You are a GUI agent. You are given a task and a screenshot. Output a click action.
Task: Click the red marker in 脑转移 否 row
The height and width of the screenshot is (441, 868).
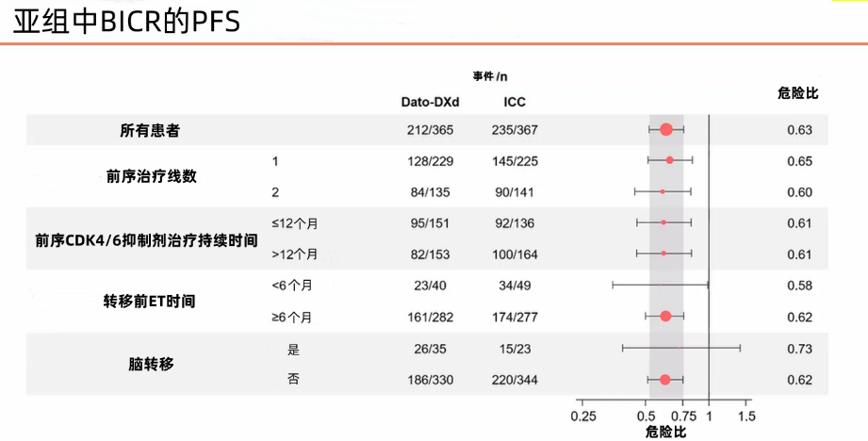665,380
